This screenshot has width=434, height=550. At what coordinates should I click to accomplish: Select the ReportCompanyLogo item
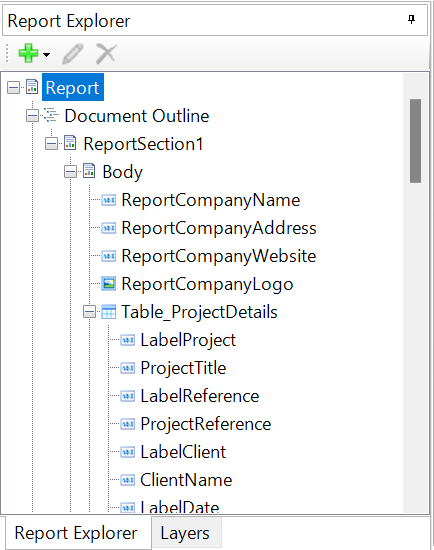coord(207,284)
